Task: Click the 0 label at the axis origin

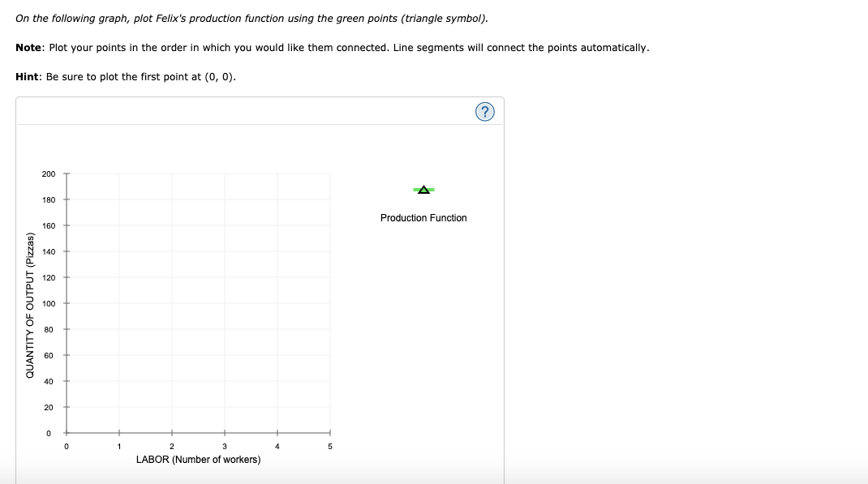Action: (66, 445)
